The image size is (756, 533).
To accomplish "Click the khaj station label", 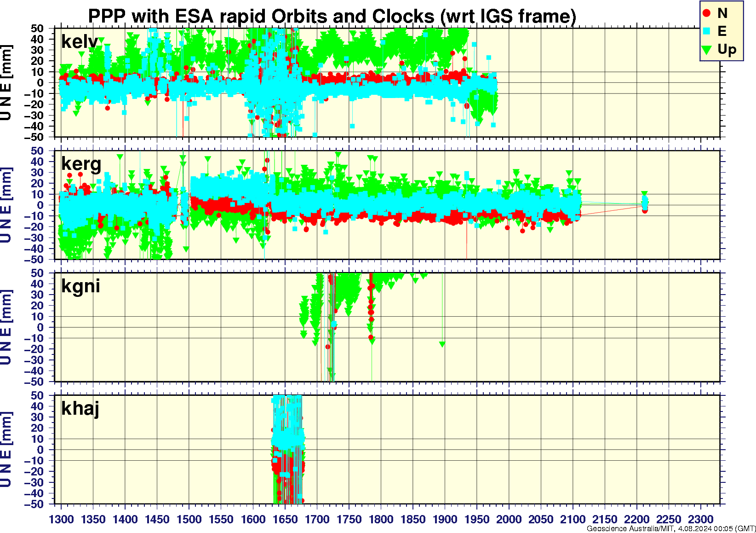I will (x=80, y=409).
